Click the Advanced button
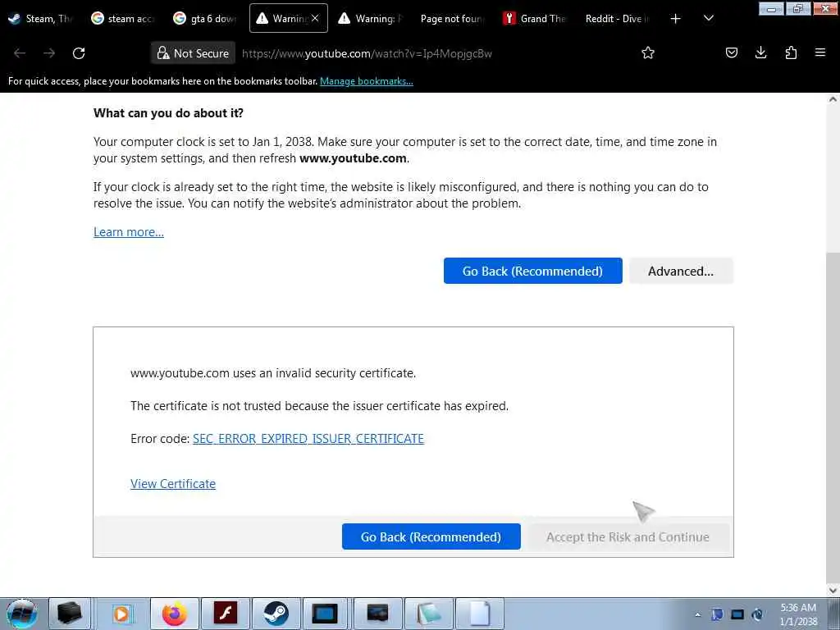The image size is (840, 630). click(x=681, y=271)
